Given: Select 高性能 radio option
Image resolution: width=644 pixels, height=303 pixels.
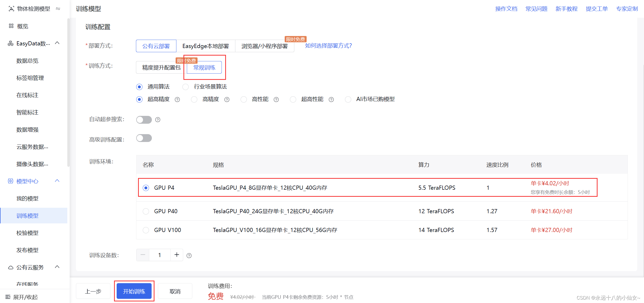Looking at the screenshot, I should [244, 99].
